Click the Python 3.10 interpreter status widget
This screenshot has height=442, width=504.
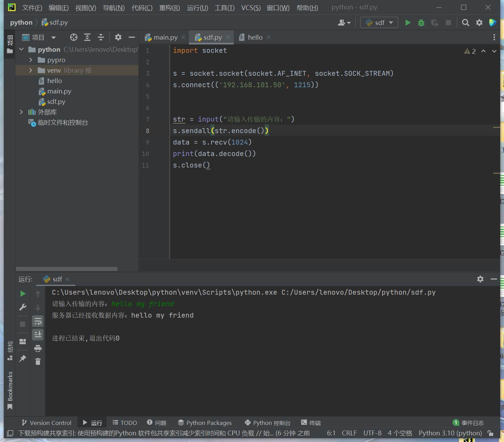450,433
